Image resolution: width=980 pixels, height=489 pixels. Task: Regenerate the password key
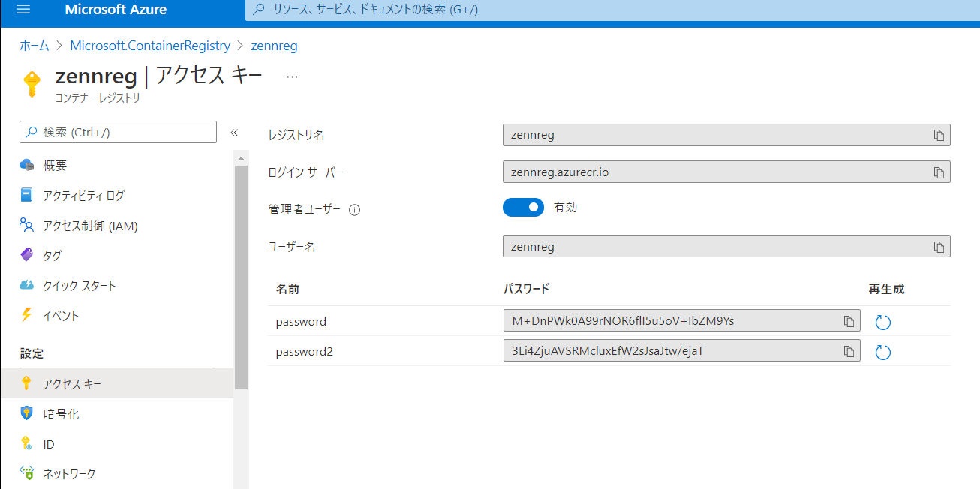[x=883, y=322]
